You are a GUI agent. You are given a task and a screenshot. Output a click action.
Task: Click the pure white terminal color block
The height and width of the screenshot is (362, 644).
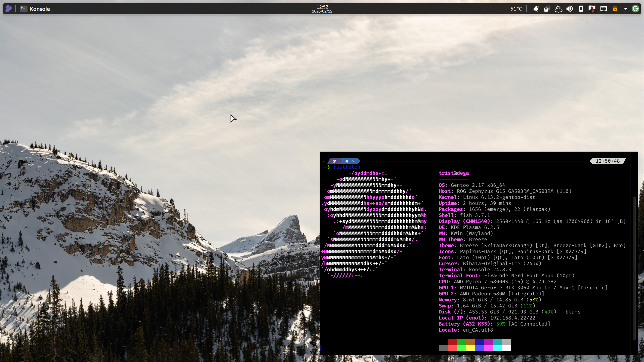coord(507,348)
